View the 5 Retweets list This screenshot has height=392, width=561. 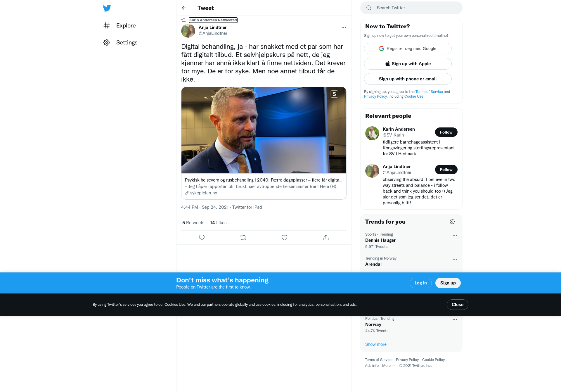coord(193,223)
